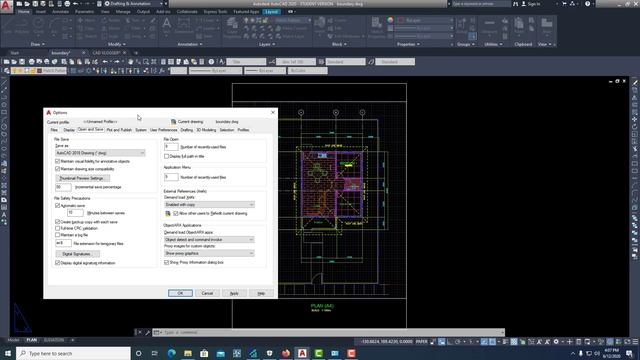Open the Edge browser from the taskbar
640x360 pixels.
click(x=171, y=353)
